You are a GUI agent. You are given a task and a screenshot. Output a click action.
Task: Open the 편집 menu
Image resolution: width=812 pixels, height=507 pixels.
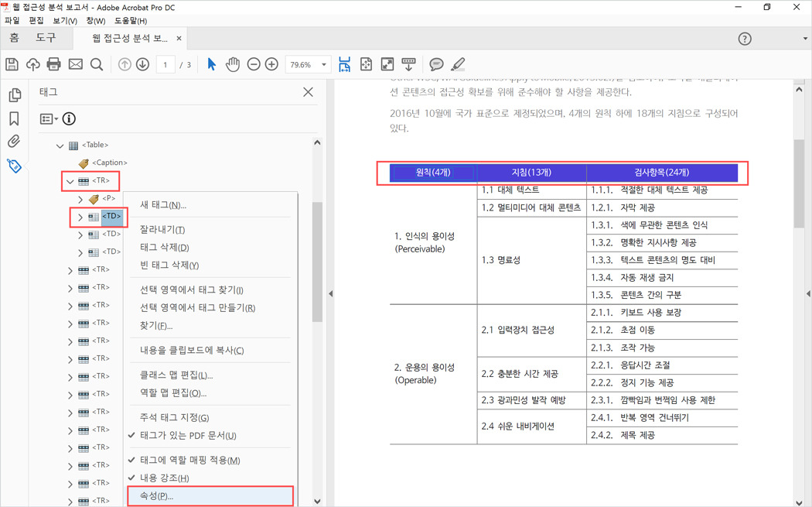35,21
